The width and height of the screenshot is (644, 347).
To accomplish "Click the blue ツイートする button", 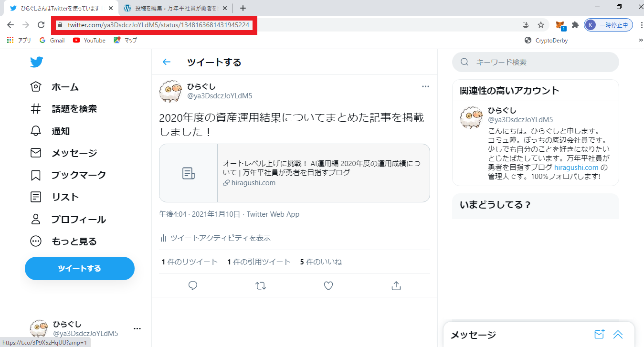I will coord(80,268).
